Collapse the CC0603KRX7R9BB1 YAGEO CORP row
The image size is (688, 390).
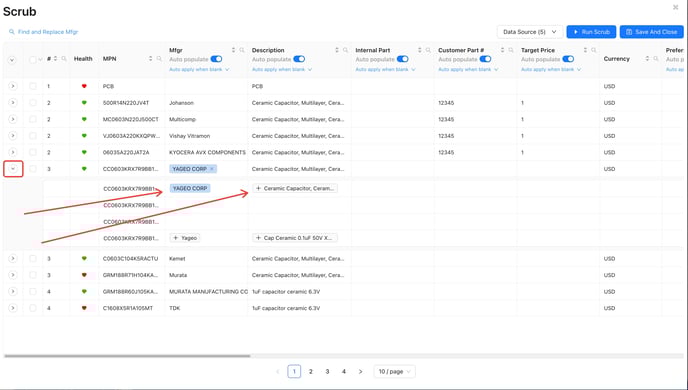[x=13, y=169]
